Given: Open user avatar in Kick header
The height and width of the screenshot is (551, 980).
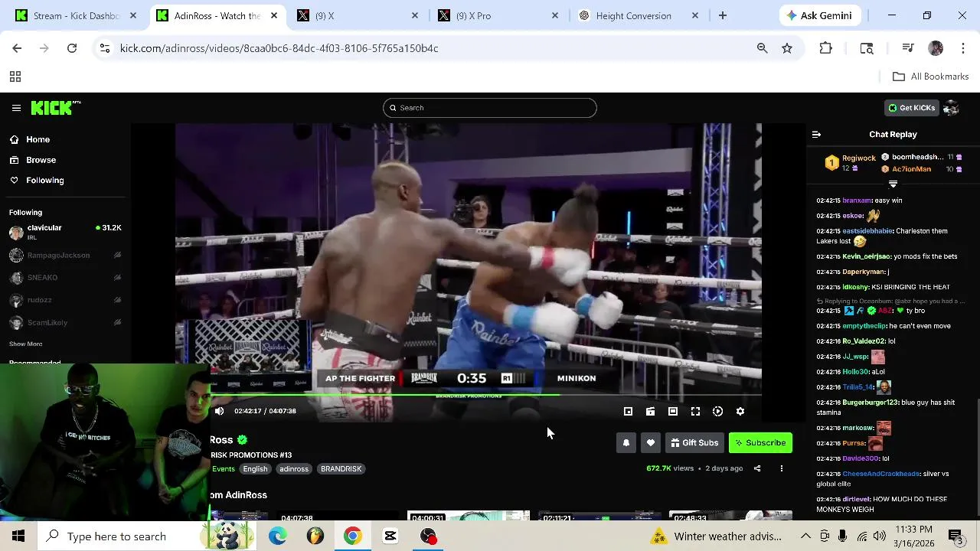Looking at the screenshot, I should point(952,108).
